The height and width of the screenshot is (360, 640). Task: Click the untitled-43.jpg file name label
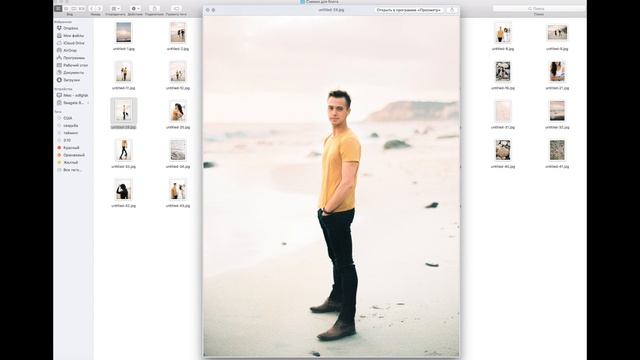coord(178,206)
